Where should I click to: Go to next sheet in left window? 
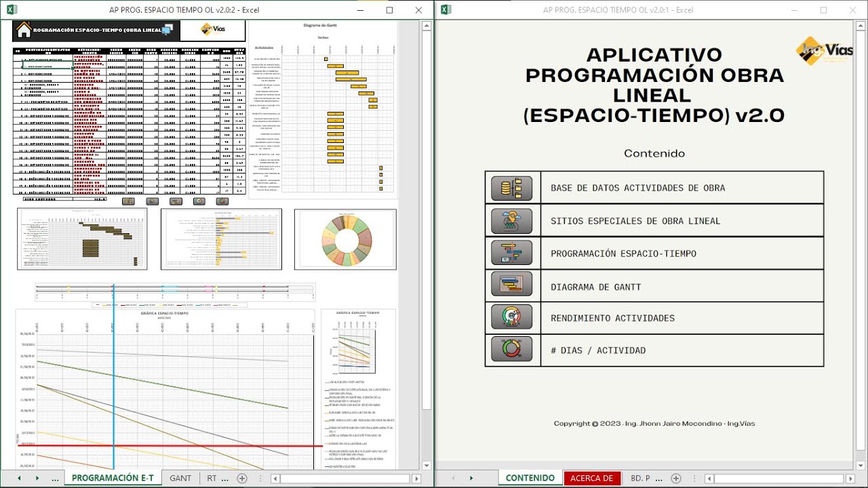(37, 478)
